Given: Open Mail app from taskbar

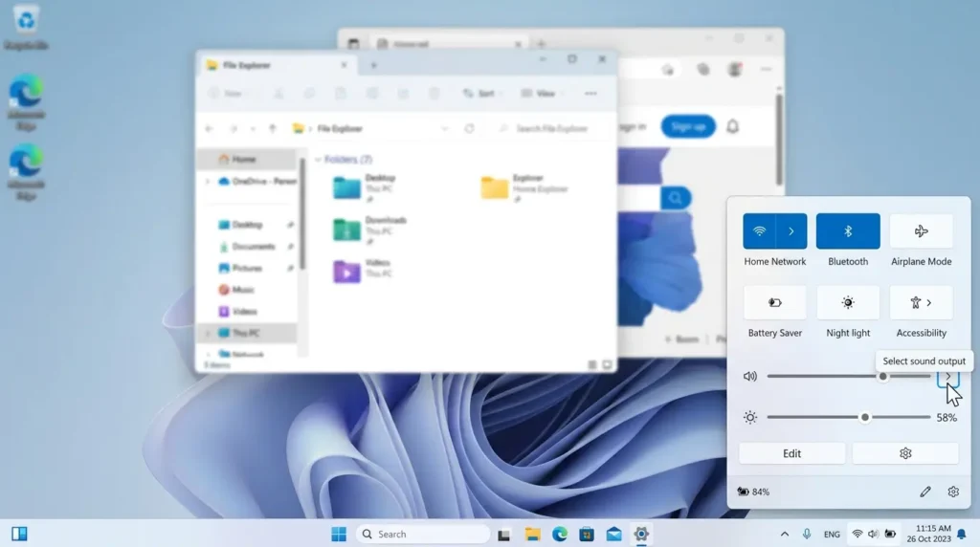Looking at the screenshot, I should click(x=613, y=534).
